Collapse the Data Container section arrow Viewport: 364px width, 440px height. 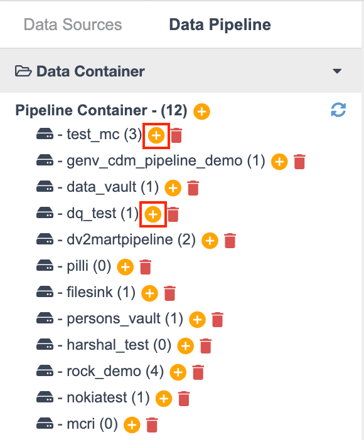pyautogui.click(x=337, y=71)
